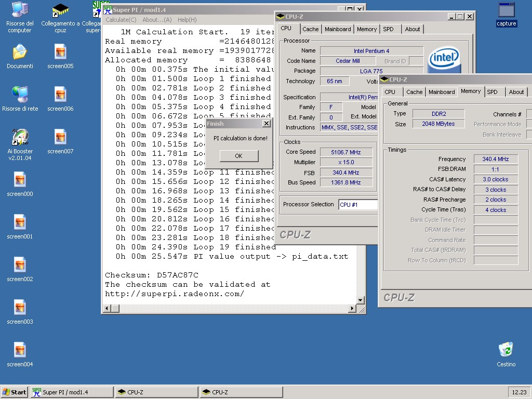Click the Super PI title bar icon
This screenshot has width=532, height=399.
point(108,10)
